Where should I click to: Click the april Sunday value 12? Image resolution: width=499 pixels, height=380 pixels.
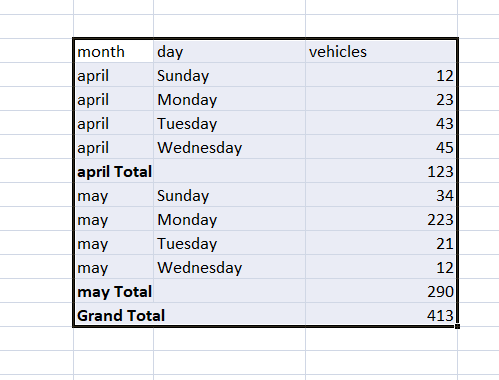click(x=381, y=75)
